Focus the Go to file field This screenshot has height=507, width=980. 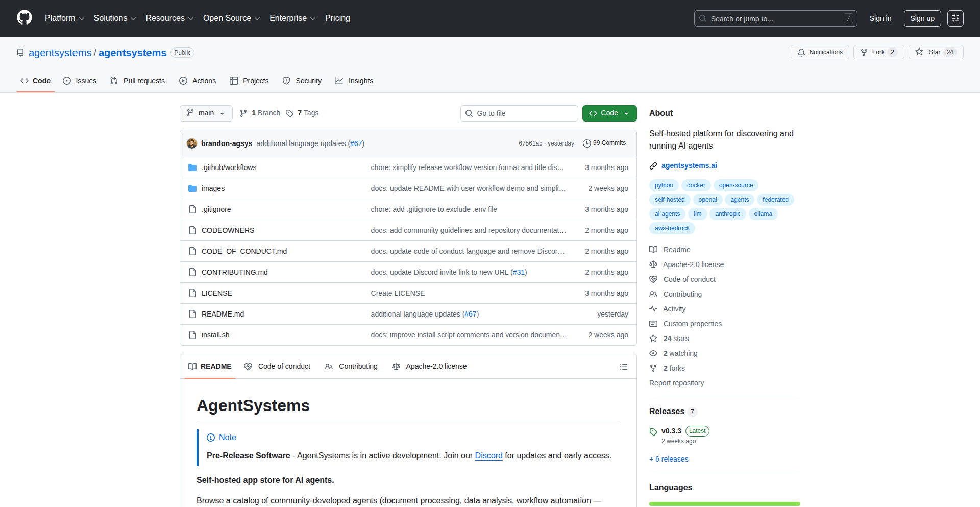coord(519,113)
